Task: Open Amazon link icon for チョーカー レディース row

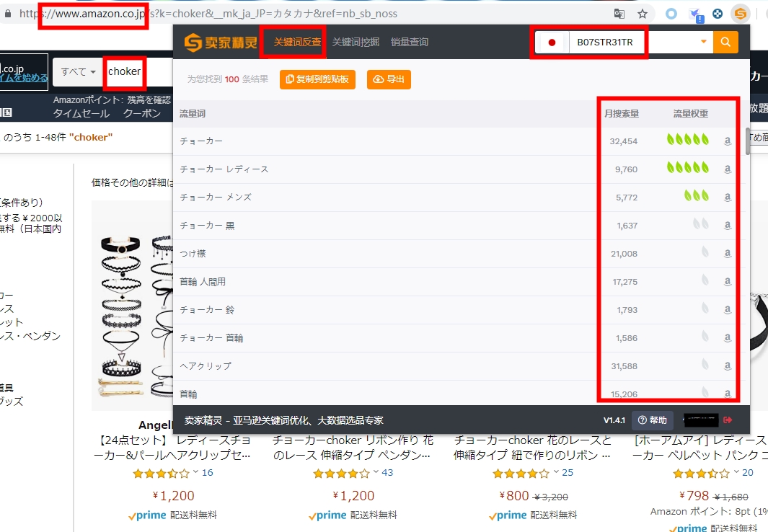Action: click(728, 169)
